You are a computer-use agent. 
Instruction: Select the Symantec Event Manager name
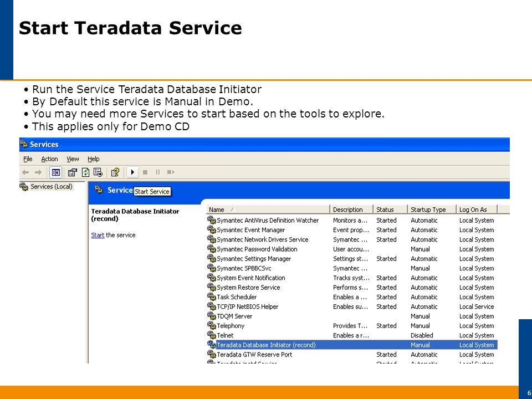point(250,230)
